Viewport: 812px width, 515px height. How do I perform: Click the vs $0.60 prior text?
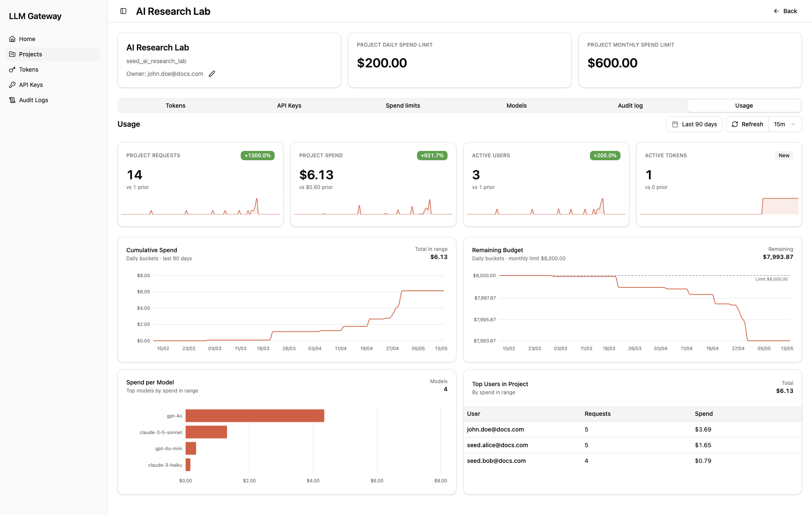(x=316, y=187)
